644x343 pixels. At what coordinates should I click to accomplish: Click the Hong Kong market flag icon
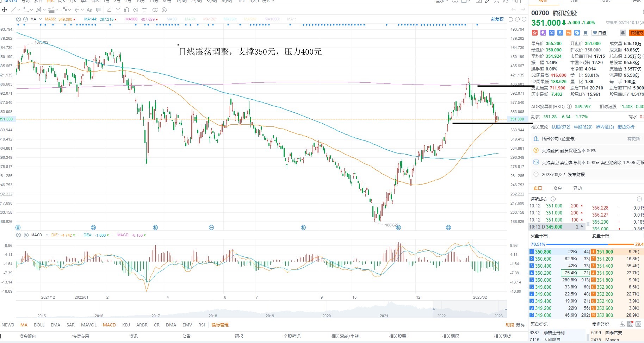point(535,33)
